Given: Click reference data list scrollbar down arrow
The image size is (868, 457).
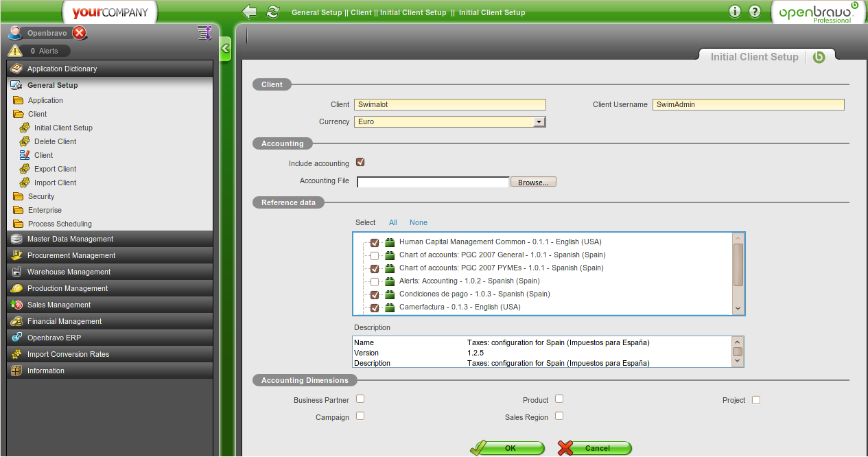Looking at the screenshot, I should click(738, 309).
